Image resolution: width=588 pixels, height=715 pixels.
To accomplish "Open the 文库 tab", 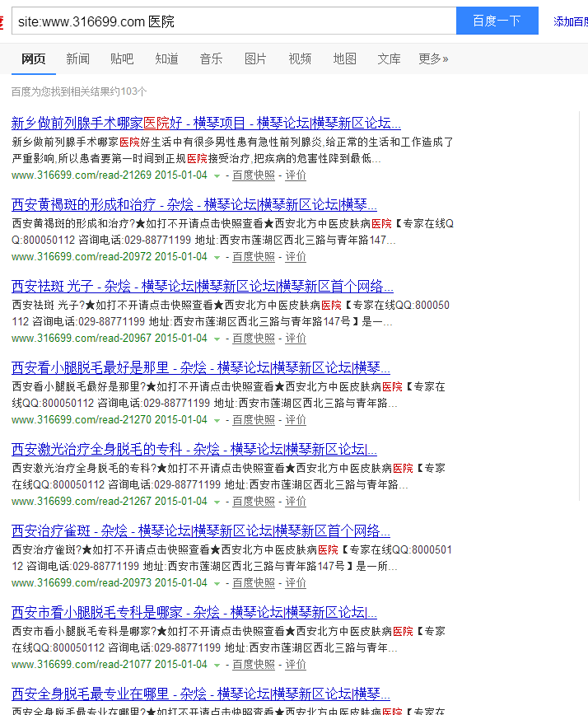I will [x=390, y=58].
